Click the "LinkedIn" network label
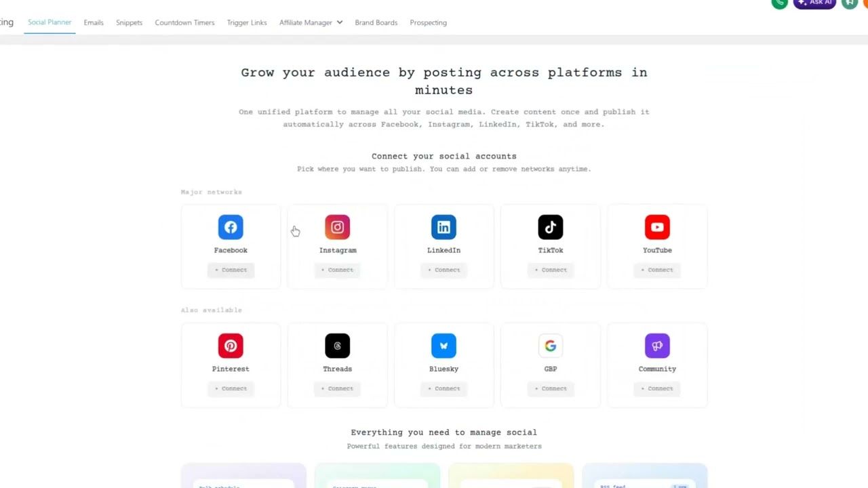This screenshot has height=488, width=868. coord(443,250)
